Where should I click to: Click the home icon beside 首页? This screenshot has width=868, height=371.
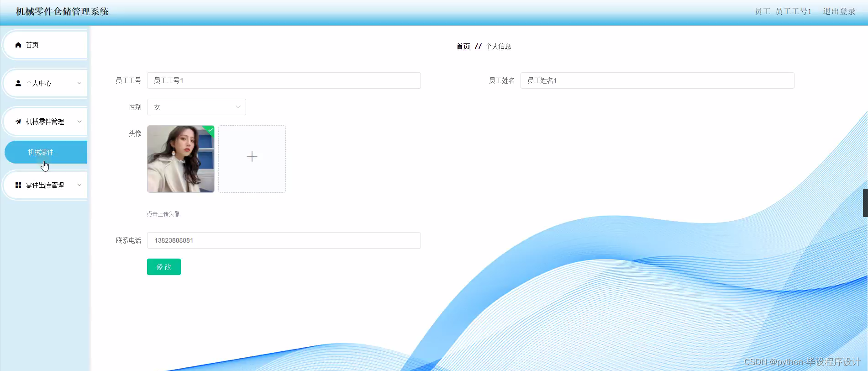point(18,45)
